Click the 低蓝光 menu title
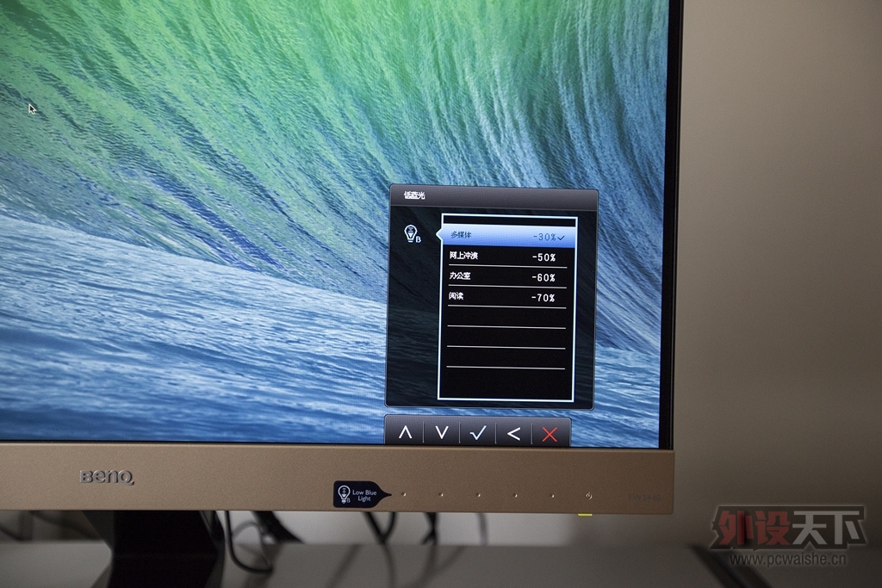 click(x=414, y=195)
